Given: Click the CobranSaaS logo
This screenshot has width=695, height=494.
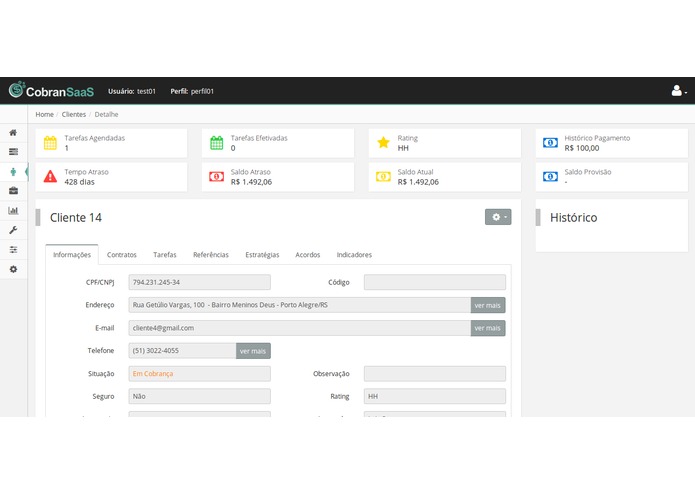Looking at the screenshot, I should click(x=51, y=90).
